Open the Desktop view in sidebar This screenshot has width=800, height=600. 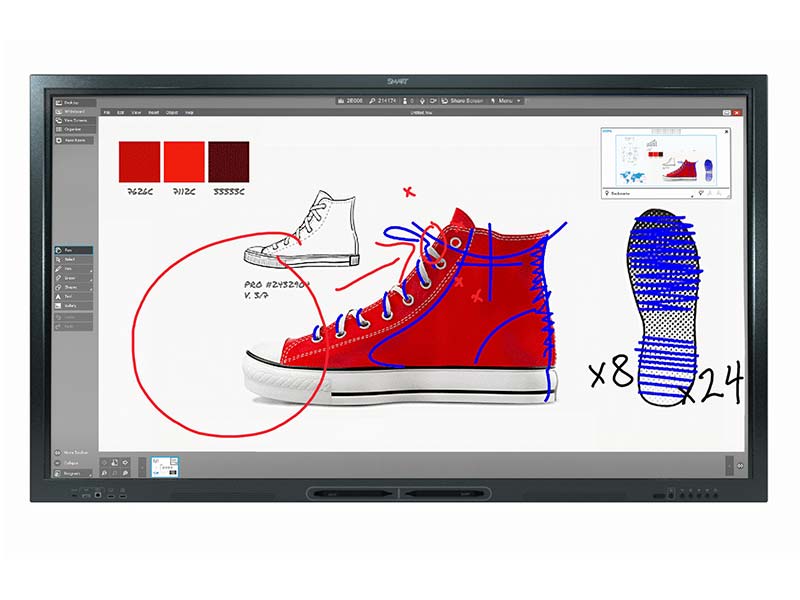tap(74, 103)
